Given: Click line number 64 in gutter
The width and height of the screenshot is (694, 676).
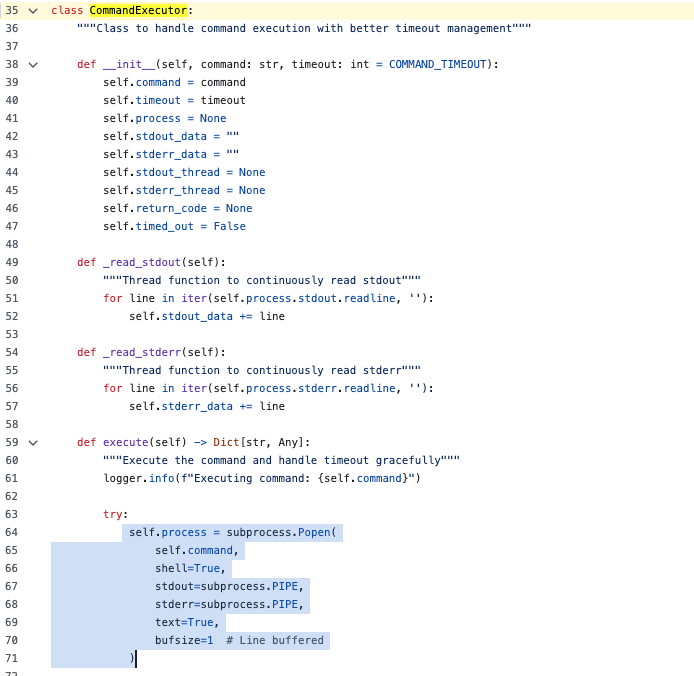Looking at the screenshot, I should (x=12, y=532).
